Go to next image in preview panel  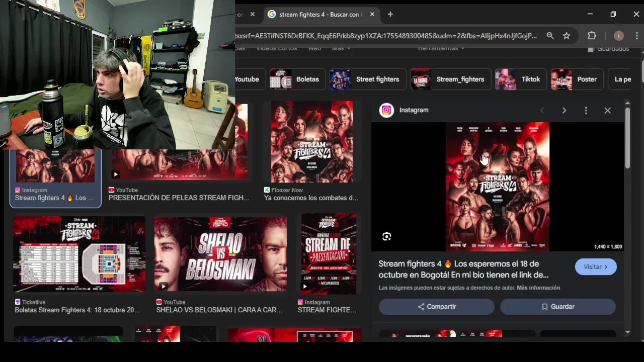[x=564, y=110]
